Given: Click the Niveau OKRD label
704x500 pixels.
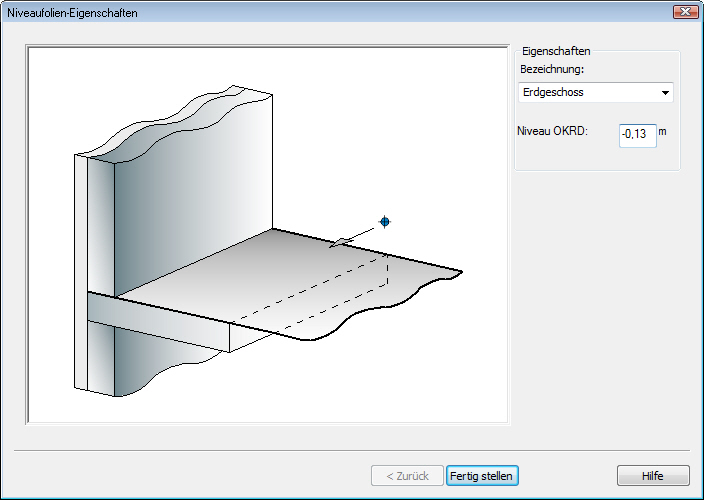Looking at the screenshot, I should pyautogui.click(x=552, y=131).
